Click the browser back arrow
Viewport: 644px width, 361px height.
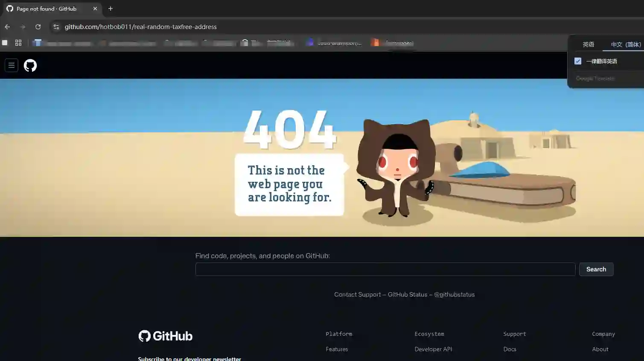7,26
